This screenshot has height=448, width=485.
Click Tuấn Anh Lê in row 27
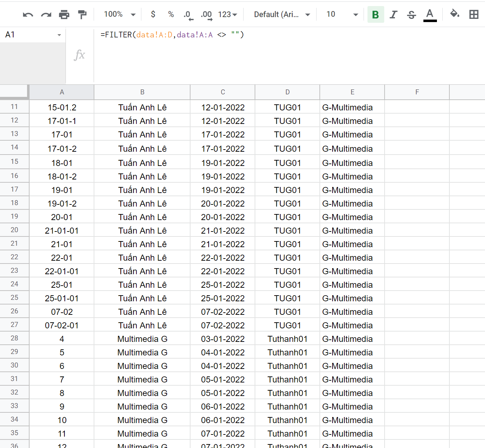[142, 325]
